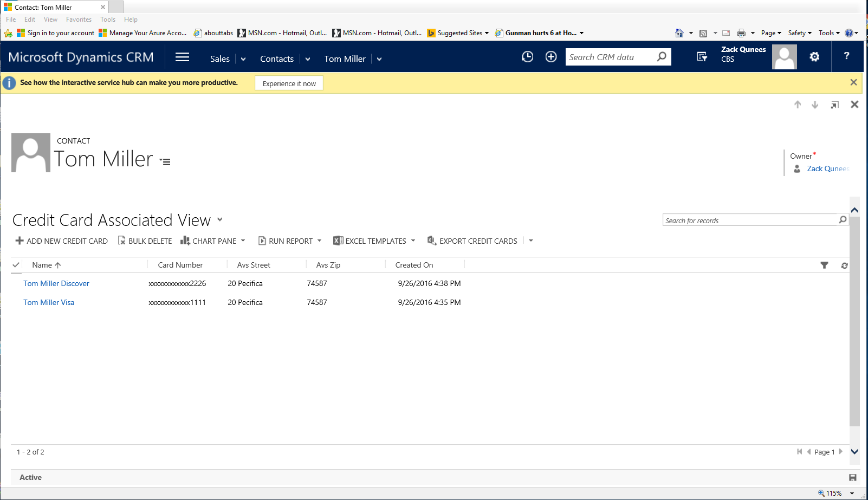Expand Excel Templates dropdown arrow

point(413,241)
